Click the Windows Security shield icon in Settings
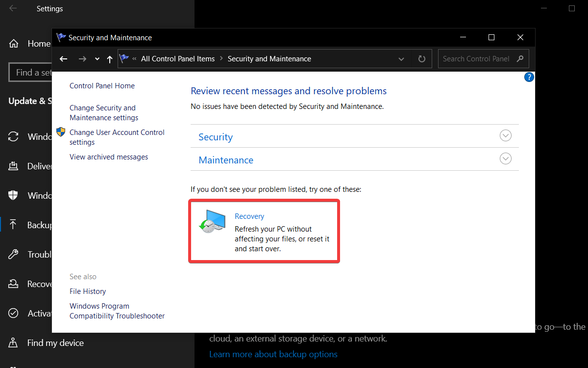The image size is (588, 368). tap(14, 195)
